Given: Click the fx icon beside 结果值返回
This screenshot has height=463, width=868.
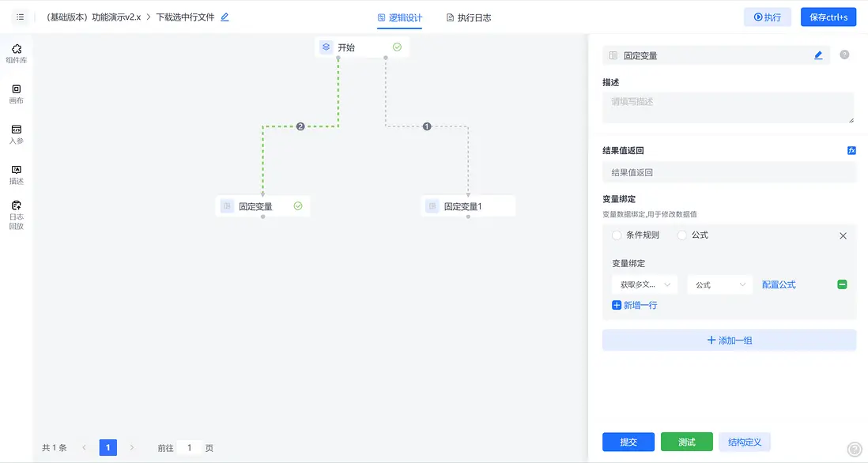Looking at the screenshot, I should (851, 149).
